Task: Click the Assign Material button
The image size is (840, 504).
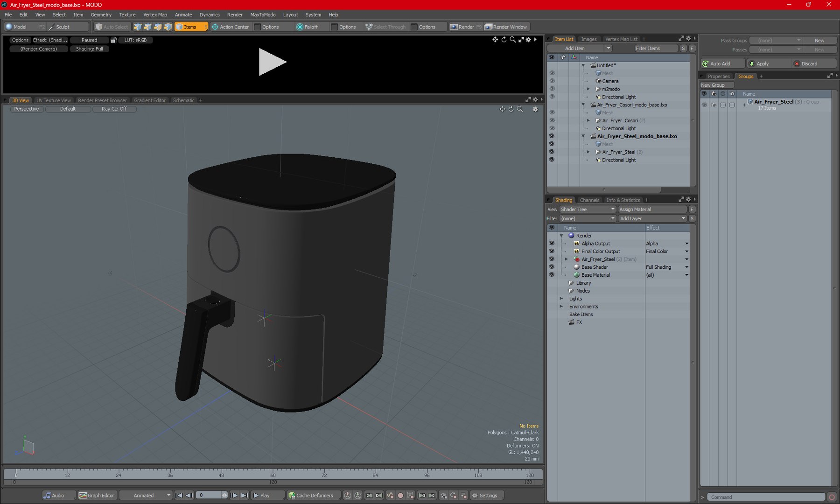Action: click(x=652, y=210)
